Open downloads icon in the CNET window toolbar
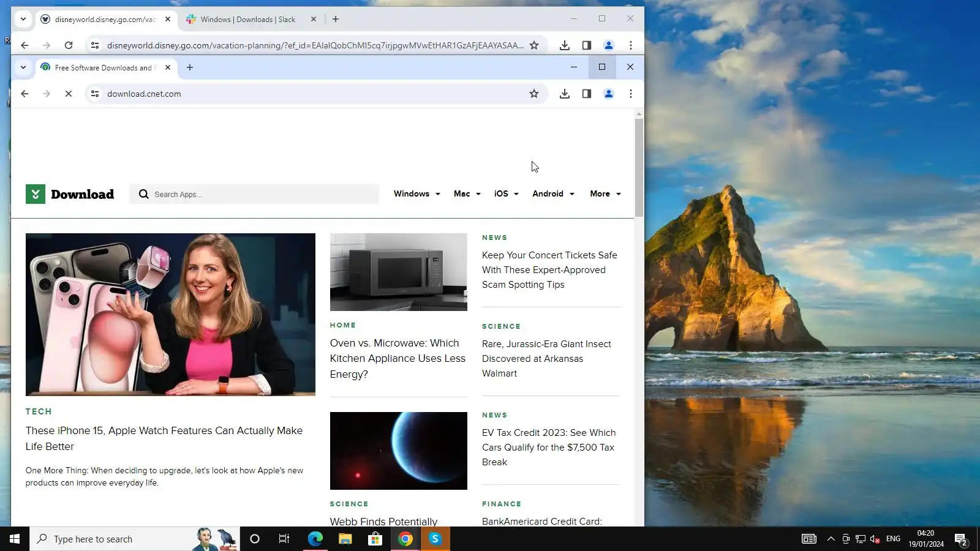 pos(565,94)
